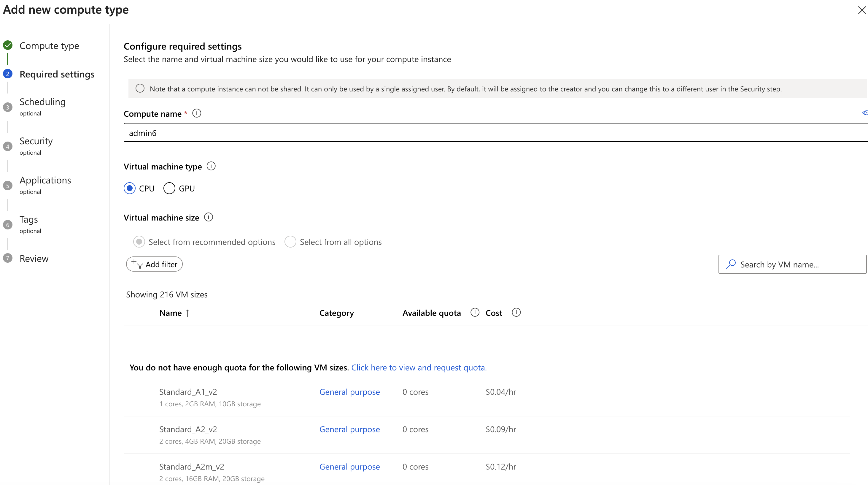Go to the Review step
Viewport: 868px width, 485px height.
coord(34,258)
